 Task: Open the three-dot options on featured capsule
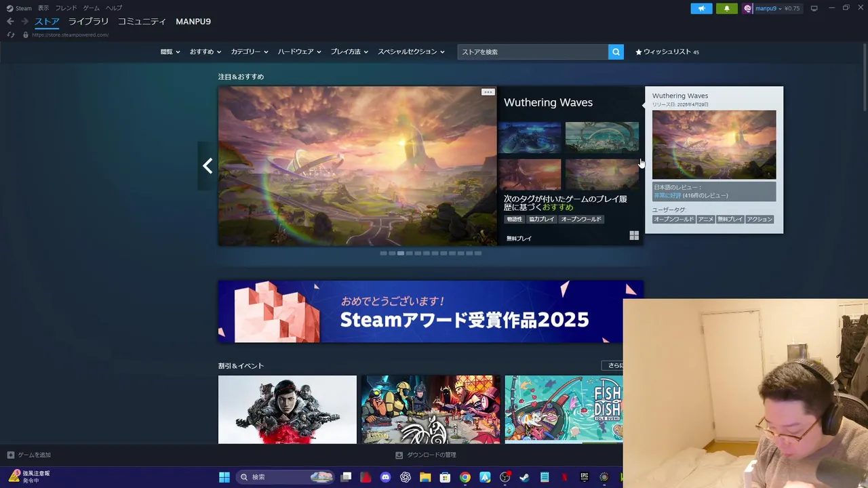pyautogui.click(x=488, y=92)
